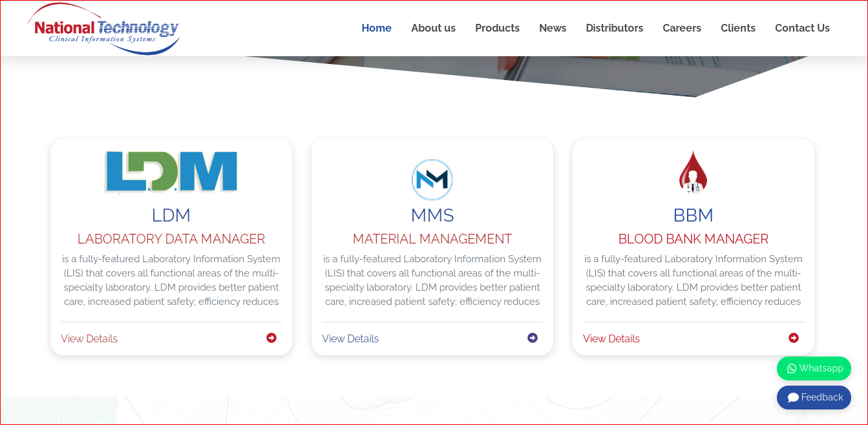Open the Whatsapp chat button
The image size is (868, 425).
pyautogui.click(x=814, y=368)
